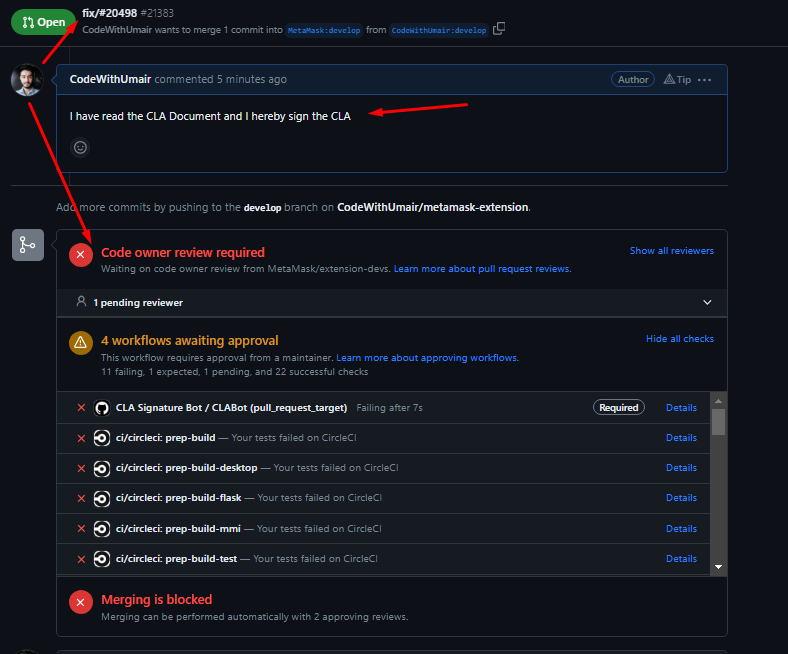The image size is (788, 654).
Task: Expand the 1 pending reviewer chevron
Action: 707,302
